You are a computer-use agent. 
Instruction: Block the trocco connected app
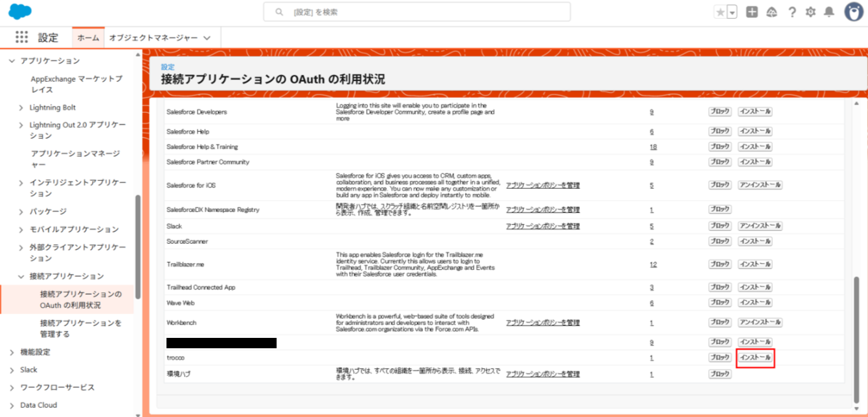pyautogui.click(x=720, y=357)
